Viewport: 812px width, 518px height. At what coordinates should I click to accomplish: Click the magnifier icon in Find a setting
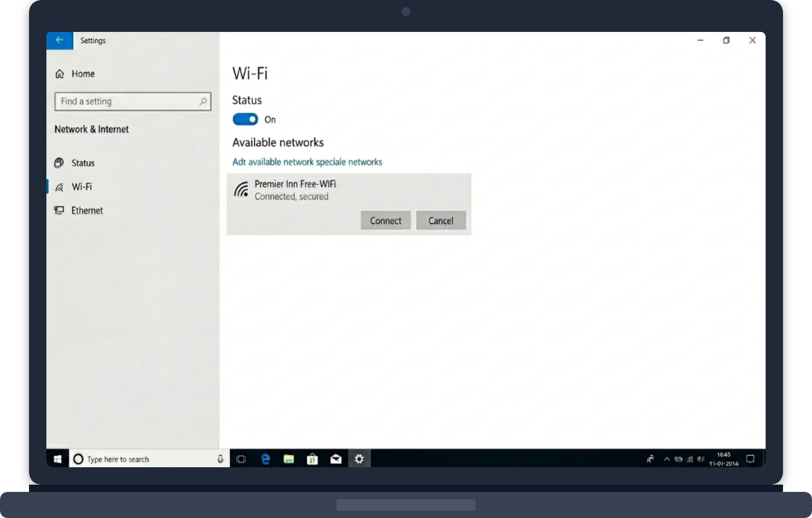pyautogui.click(x=203, y=102)
